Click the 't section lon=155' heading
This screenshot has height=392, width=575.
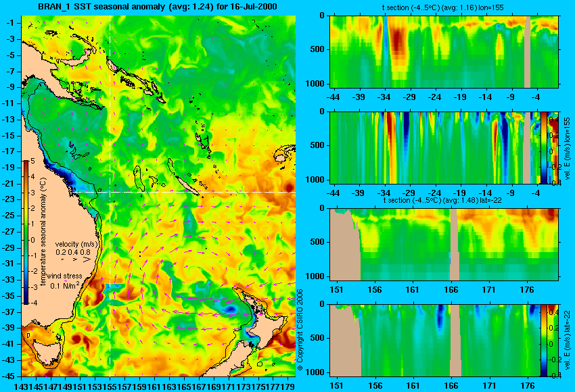click(x=443, y=7)
